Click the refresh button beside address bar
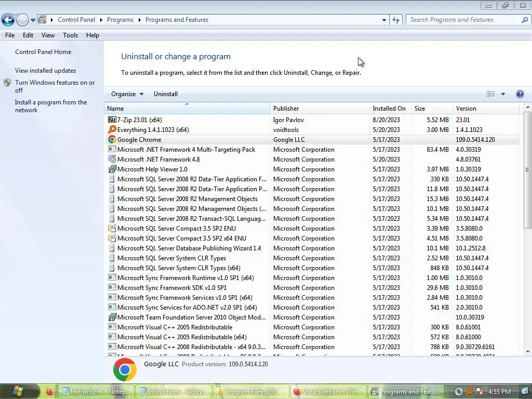Screen dimensions: 532x399 click(x=395, y=20)
